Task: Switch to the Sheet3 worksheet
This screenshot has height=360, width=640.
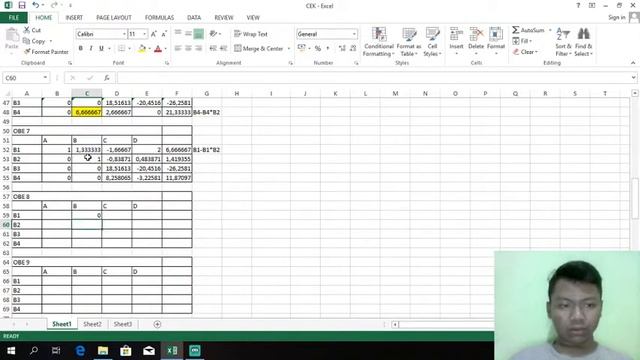Action: tap(122, 324)
